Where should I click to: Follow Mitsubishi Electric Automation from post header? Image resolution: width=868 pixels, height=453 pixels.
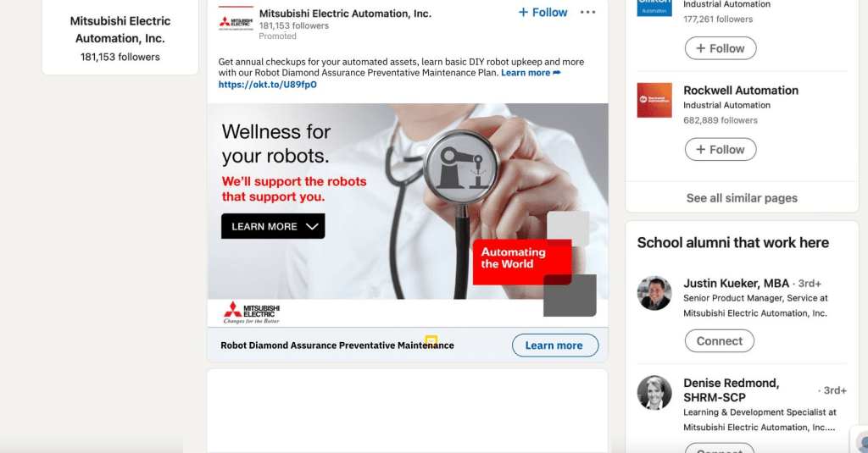click(542, 12)
